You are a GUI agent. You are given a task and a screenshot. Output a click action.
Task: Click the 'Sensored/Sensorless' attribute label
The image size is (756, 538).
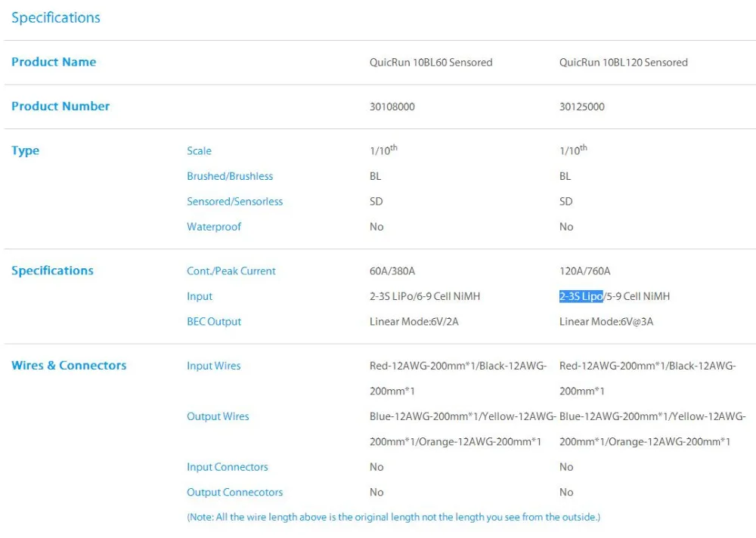click(x=235, y=202)
